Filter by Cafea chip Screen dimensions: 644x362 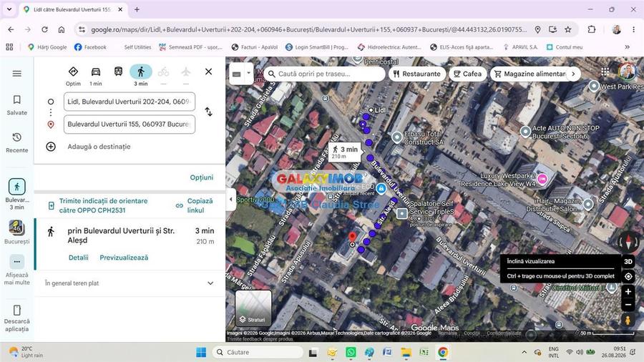(467, 74)
